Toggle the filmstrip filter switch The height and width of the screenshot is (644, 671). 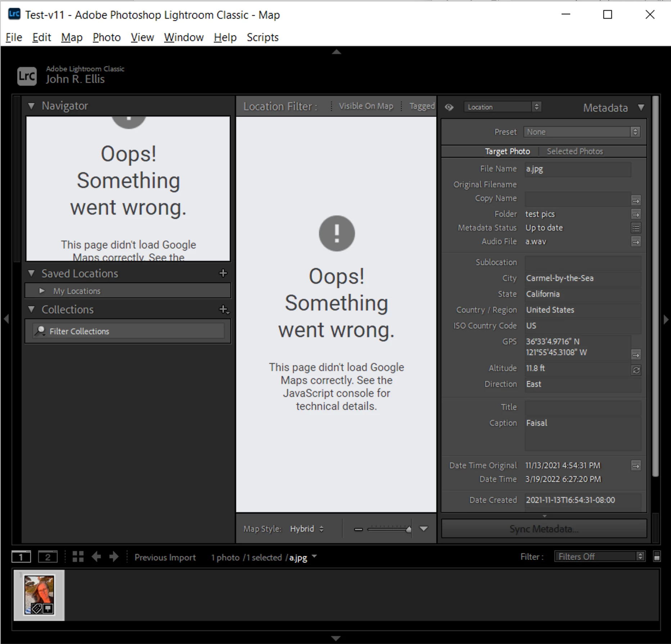click(x=657, y=556)
